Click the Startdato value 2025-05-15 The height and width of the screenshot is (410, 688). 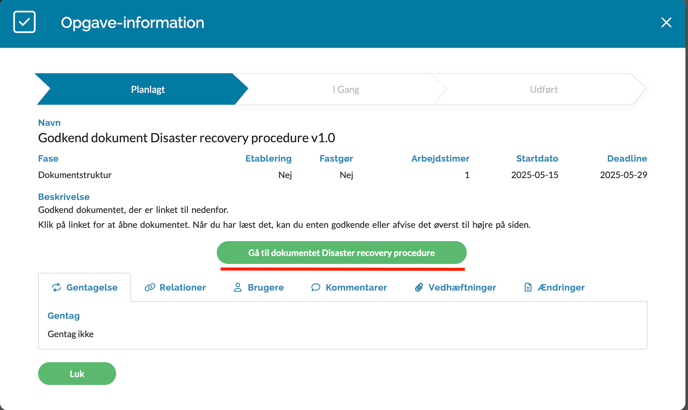pos(537,175)
